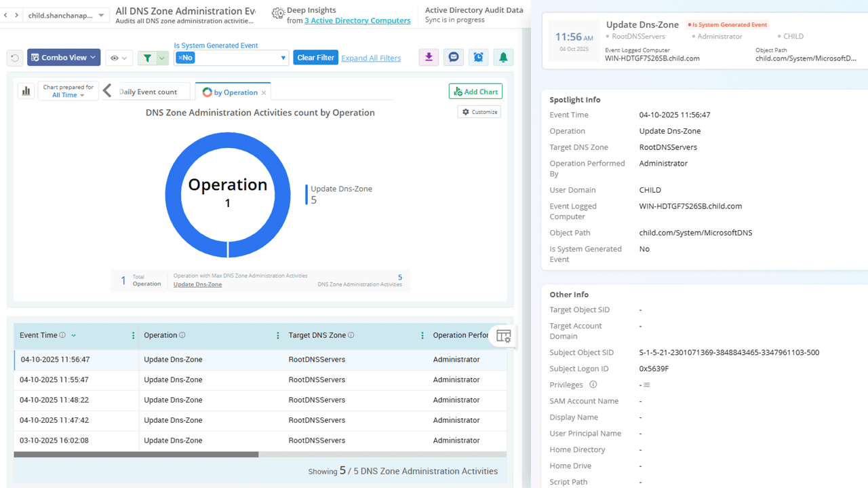Screen dimensions: 868x488
Task: Click the Clear Filter button
Action: (x=315, y=58)
